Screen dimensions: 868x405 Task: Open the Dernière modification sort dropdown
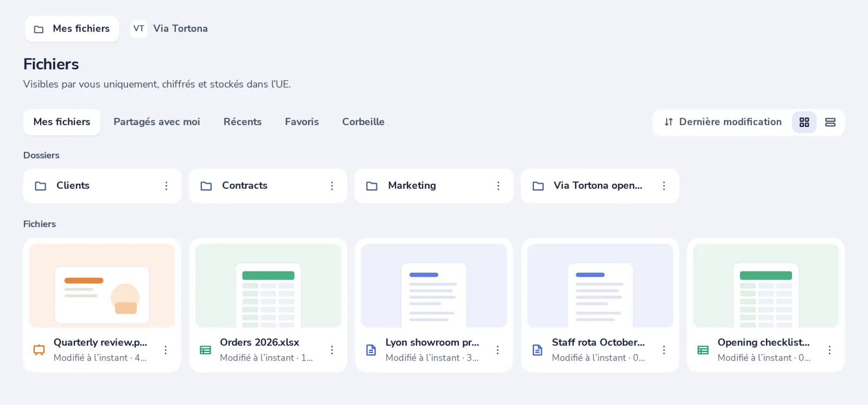click(723, 123)
